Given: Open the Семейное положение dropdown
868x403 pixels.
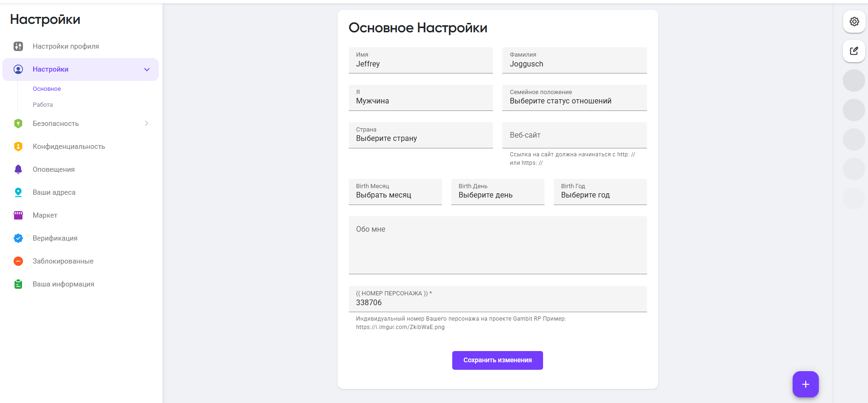Looking at the screenshot, I should tap(574, 98).
